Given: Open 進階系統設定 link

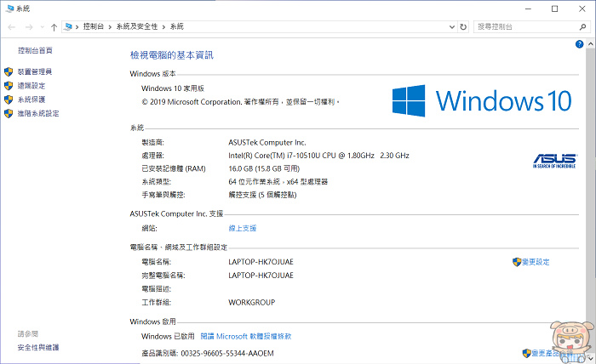Looking at the screenshot, I should 38,113.
